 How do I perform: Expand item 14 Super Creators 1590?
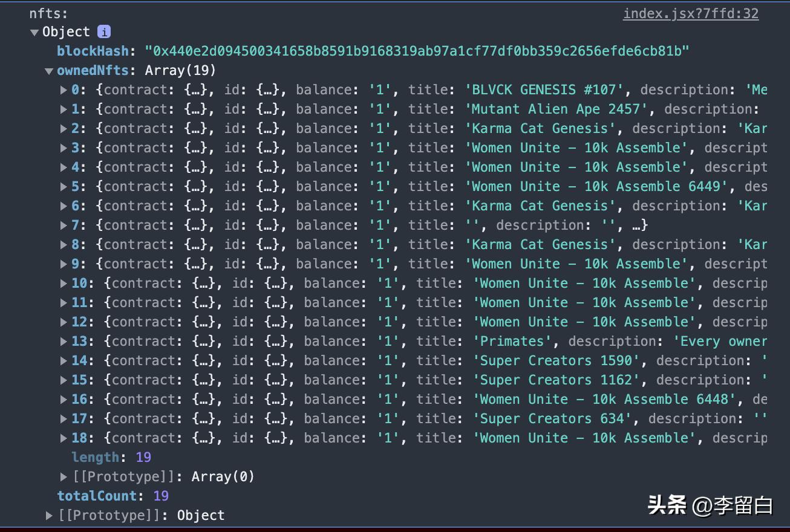pos(64,361)
